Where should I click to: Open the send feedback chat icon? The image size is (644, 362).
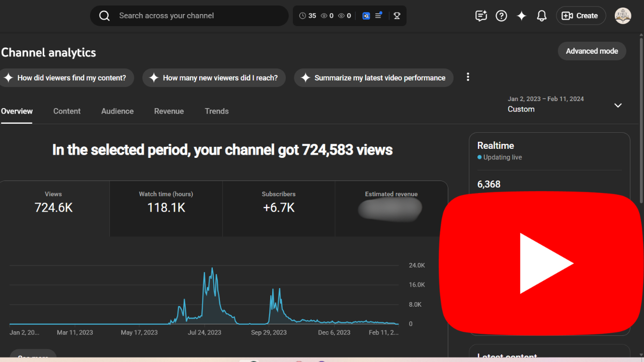(481, 16)
